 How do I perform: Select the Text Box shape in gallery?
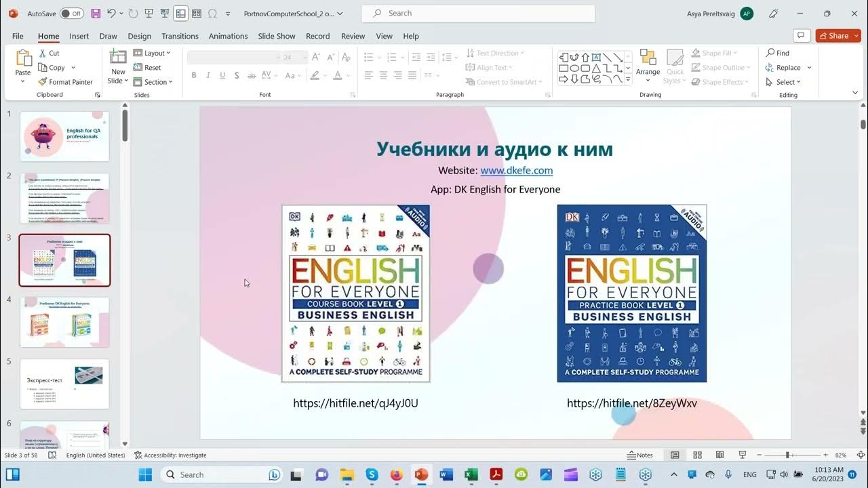click(596, 58)
